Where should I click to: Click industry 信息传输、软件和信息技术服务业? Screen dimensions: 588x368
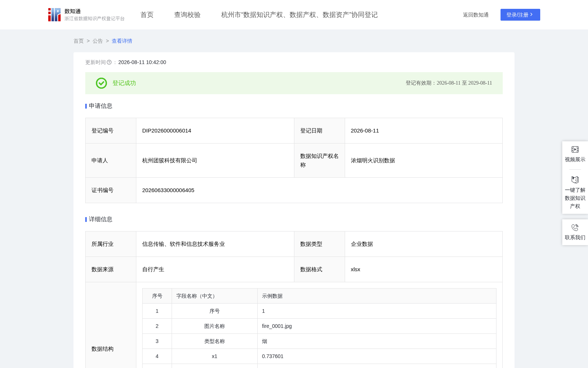[x=184, y=244]
